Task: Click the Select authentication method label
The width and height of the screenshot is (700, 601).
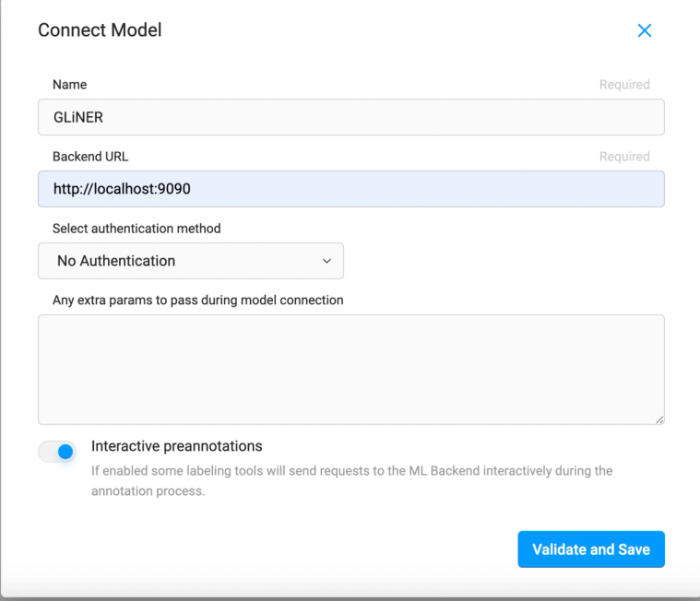Action: (136, 229)
